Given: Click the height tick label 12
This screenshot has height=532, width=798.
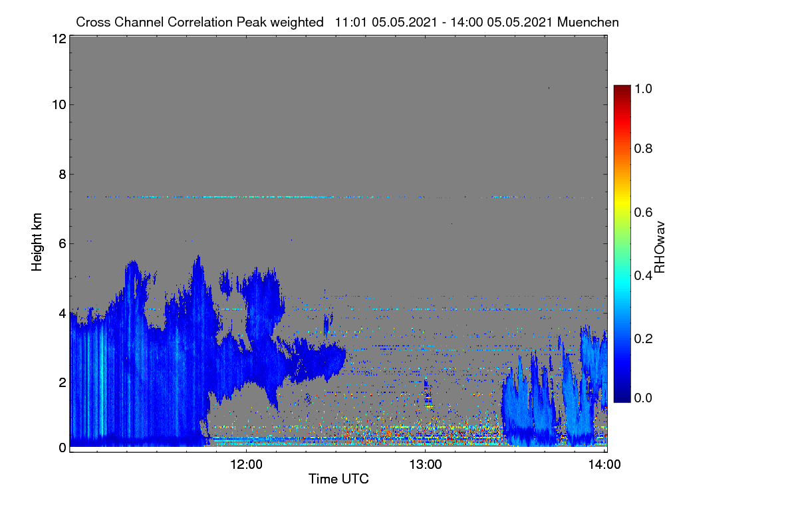Looking at the screenshot, I should tap(58, 39).
